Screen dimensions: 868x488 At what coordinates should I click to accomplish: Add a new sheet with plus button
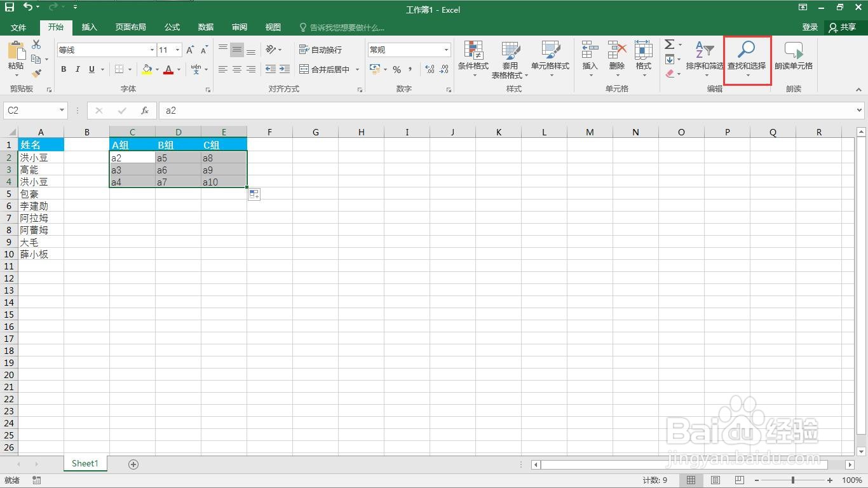133,464
